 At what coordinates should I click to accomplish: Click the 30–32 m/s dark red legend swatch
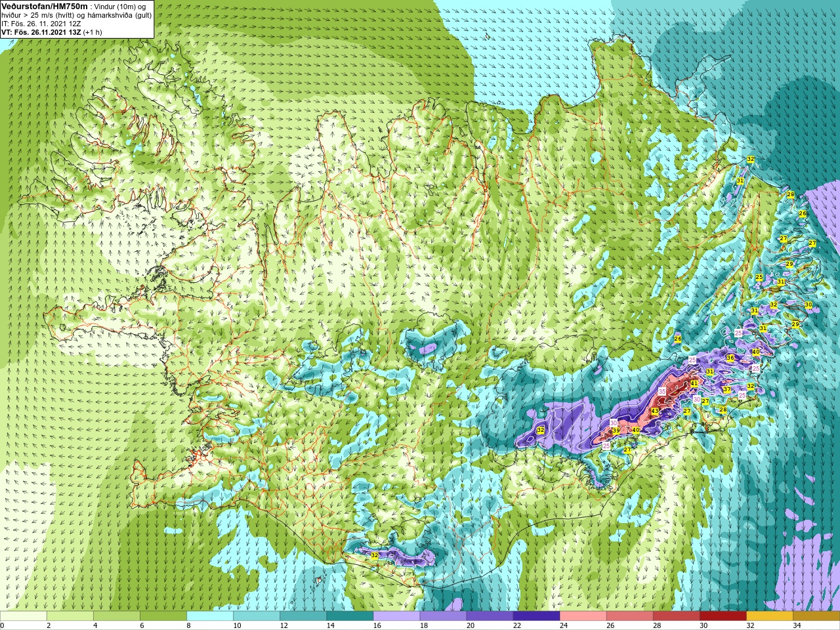[x=723, y=616]
